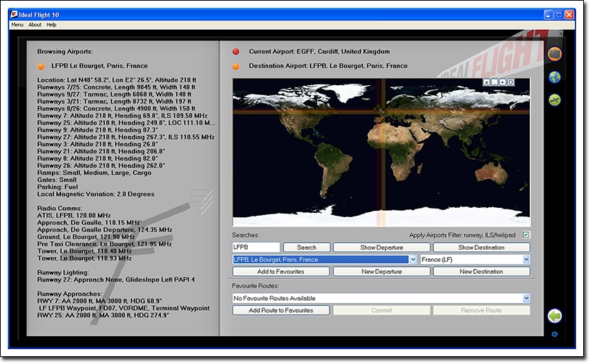Open the globe icon in sidebar
The height and width of the screenshot is (364, 591).
click(555, 77)
